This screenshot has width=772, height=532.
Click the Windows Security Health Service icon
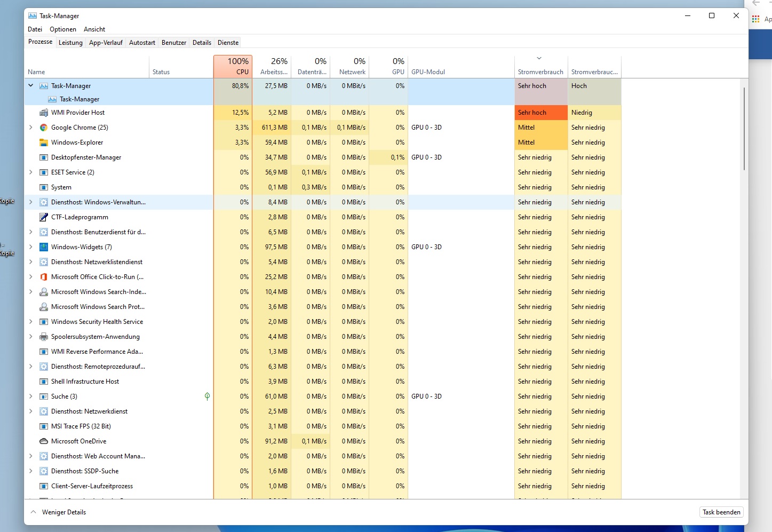(x=44, y=322)
